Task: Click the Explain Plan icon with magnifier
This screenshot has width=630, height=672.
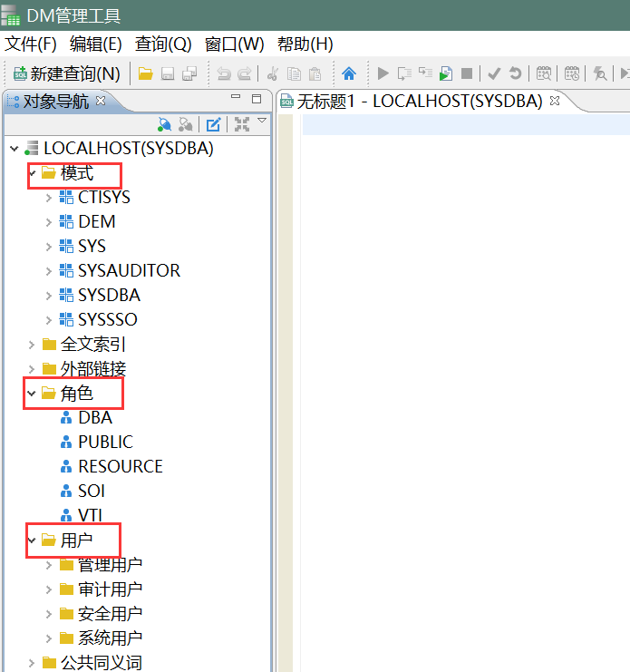Action: [x=544, y=73]
